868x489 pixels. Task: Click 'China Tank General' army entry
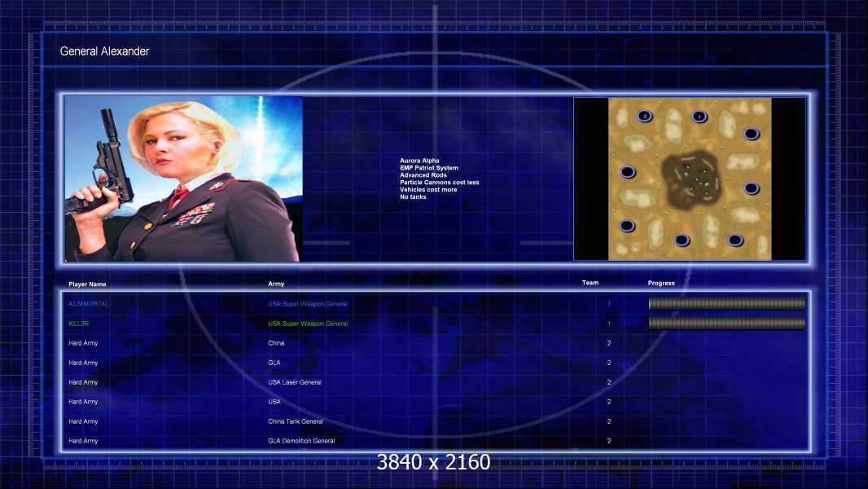[x=296, y=421]
